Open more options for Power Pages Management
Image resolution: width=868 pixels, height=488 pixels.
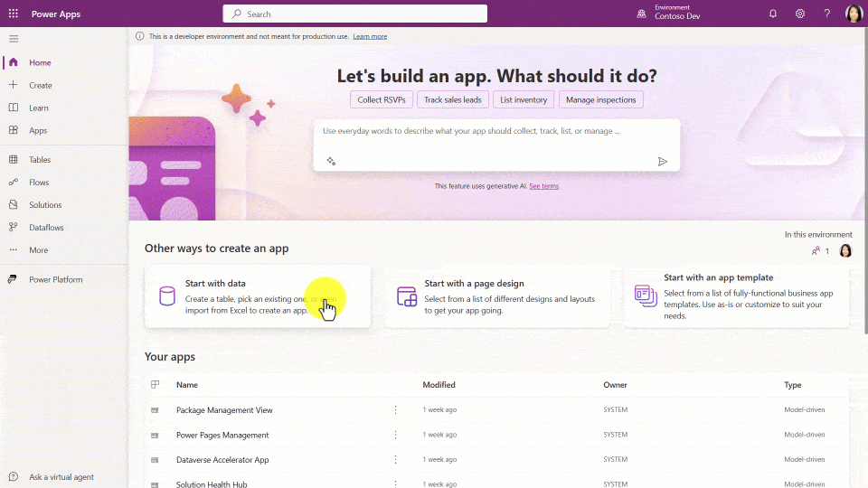(395, 435)
